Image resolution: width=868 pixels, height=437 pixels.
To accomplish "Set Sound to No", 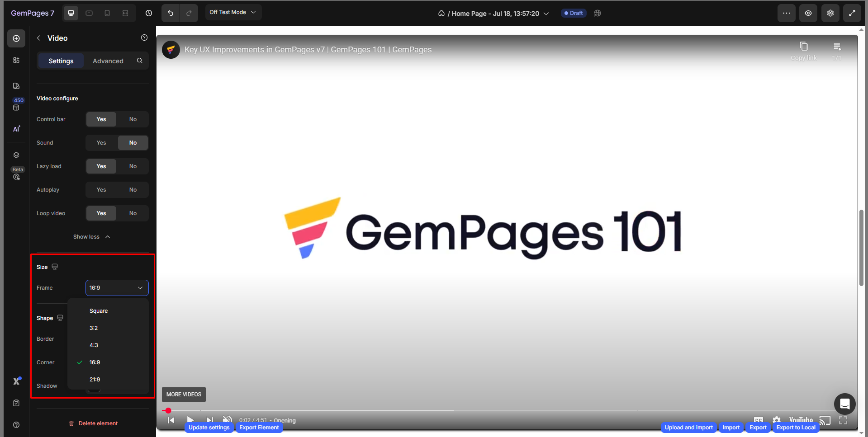I will click(133, 143).
